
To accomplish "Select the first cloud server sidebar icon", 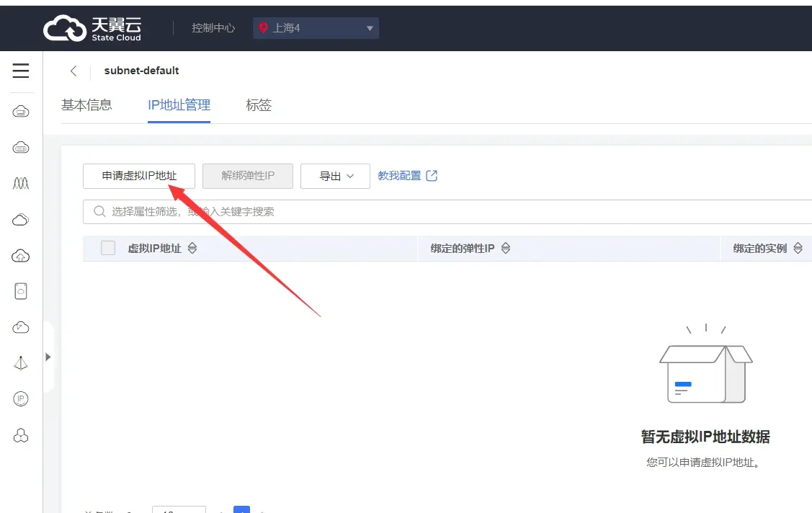I will 21,111.
